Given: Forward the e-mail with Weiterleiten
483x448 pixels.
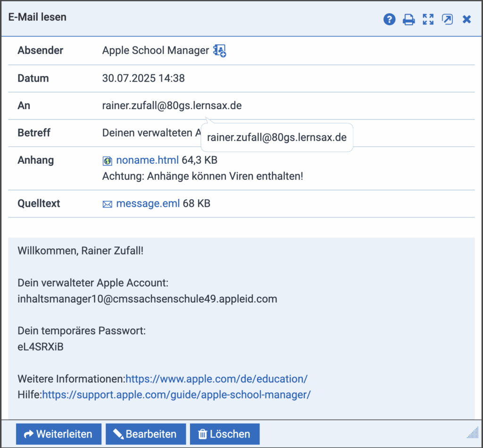Looking at the screenshot, I should 59,434.
